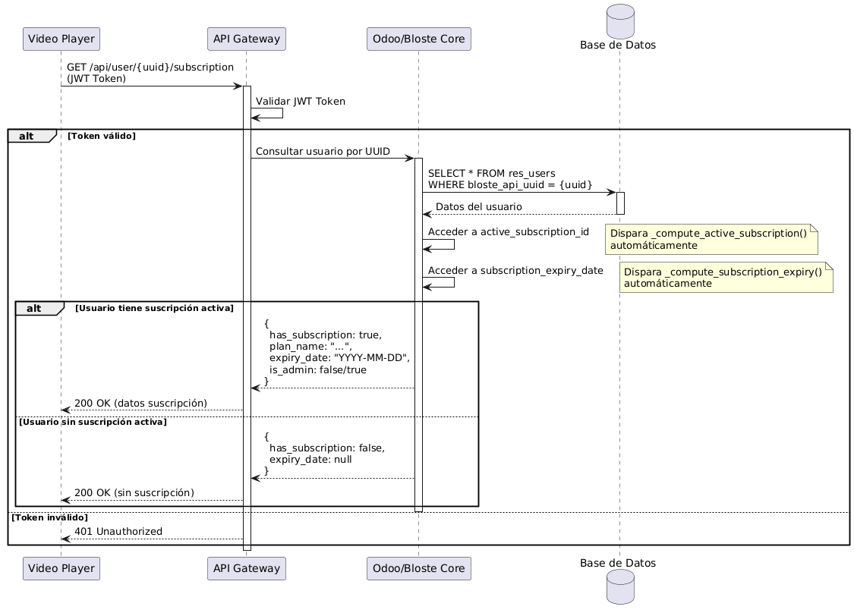This screenshot has width=854, height=616.
Task: Select the top Odoo/Bloste Core participant box
Action: (418, 39)
